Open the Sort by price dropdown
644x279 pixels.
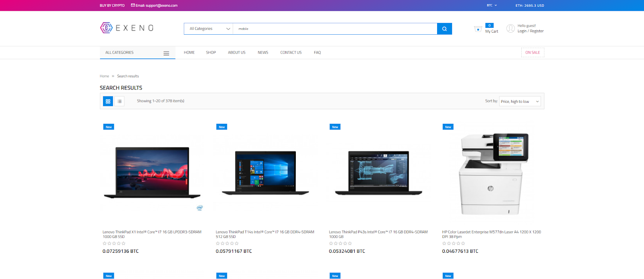520,102
